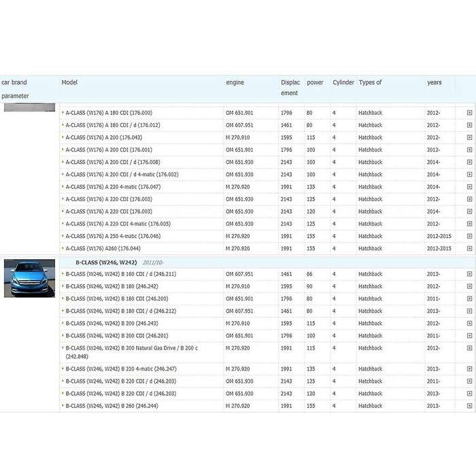Expand plus icon for A 200 CDI / d 4-matic (176.002)

pyautogui.click(x=469, y=175)
